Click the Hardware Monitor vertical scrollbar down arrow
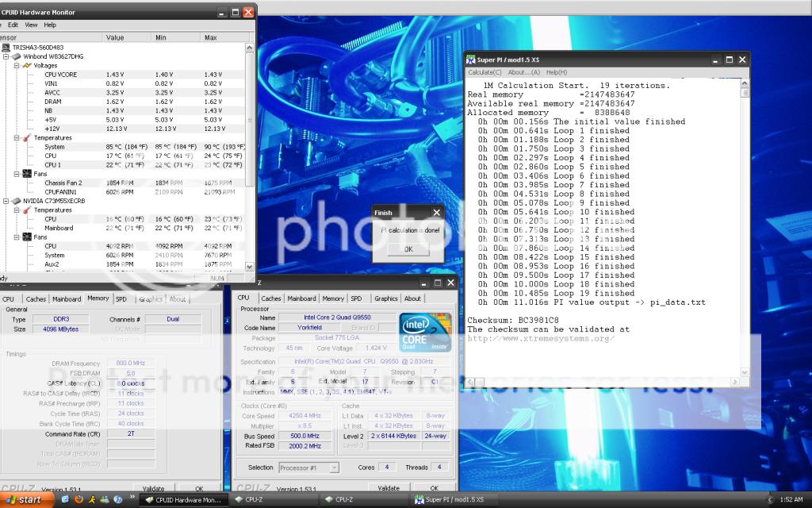The height and width of the screenshot is (508, 812). [250, 267]
